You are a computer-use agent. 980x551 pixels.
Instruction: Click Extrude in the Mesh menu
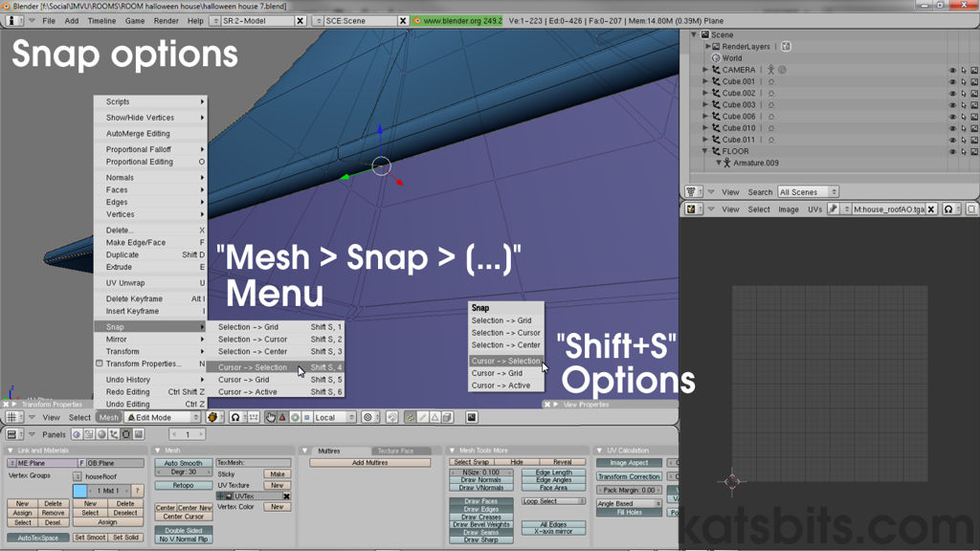(x=150, y=267)
